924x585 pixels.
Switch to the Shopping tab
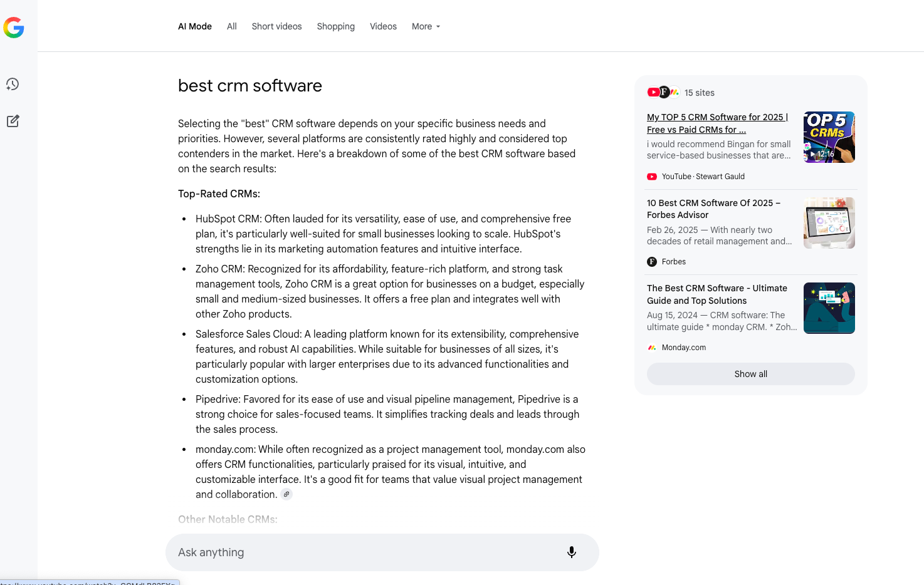[335, 26]
